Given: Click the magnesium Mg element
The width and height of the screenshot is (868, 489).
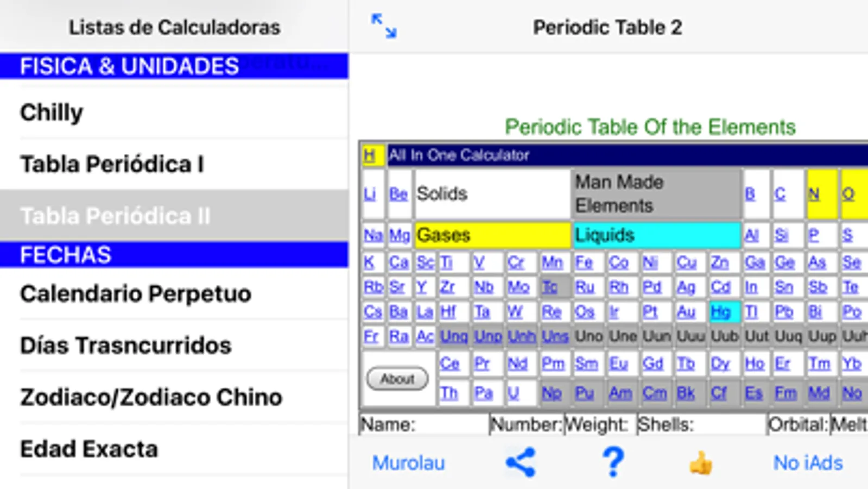Looking at the screenshot, I should pyautogui.click(x=400, y=235).
